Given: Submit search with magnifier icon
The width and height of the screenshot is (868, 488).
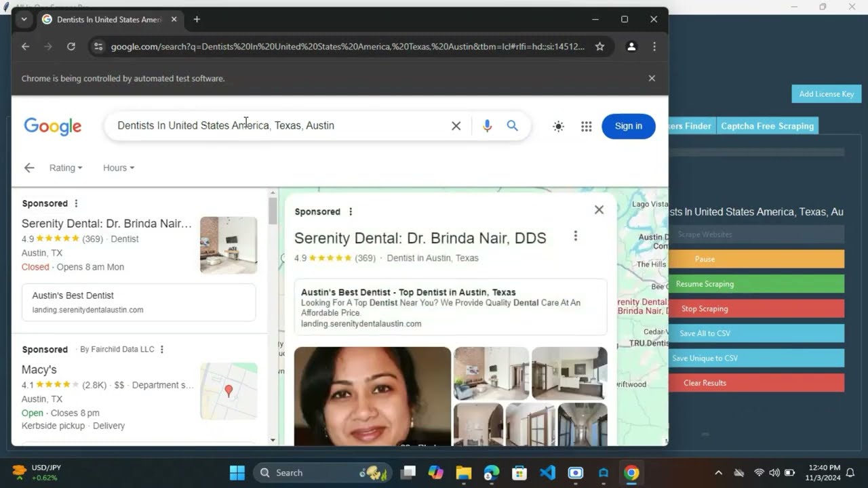Looking at the screenshot, I should 513,126.
